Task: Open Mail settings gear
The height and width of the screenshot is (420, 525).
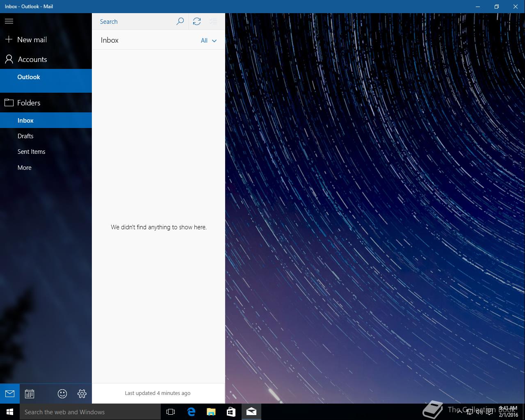Action: [x=82, y=394]
